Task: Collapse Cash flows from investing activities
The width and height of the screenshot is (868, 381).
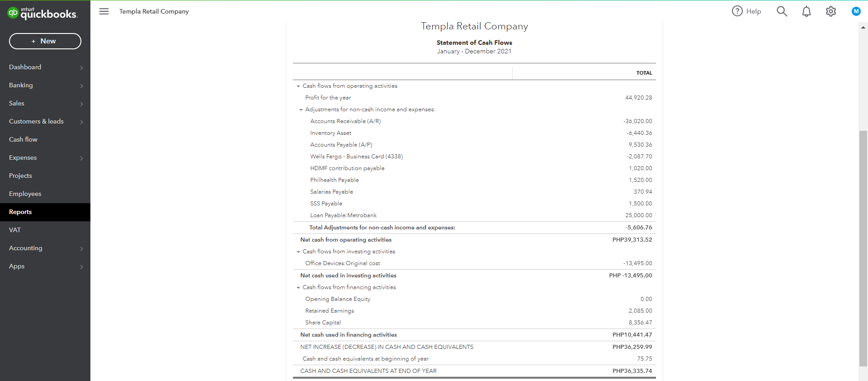Action: coord(298,252)
